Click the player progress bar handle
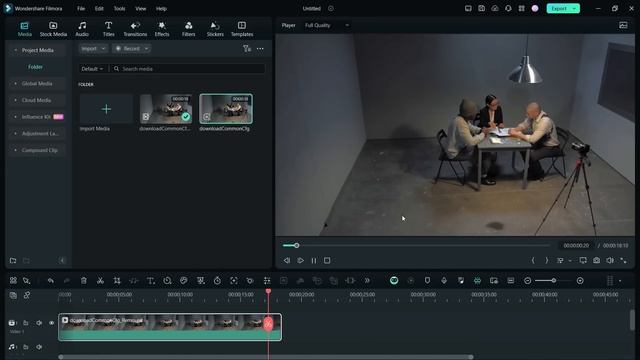Screen dimensions: 640x360 (297, 245)
